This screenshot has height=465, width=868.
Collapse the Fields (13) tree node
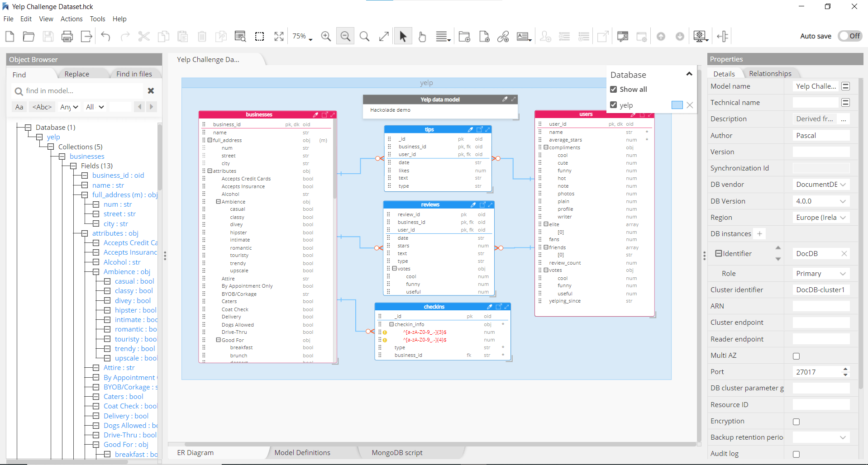click(x=73, y=166)
